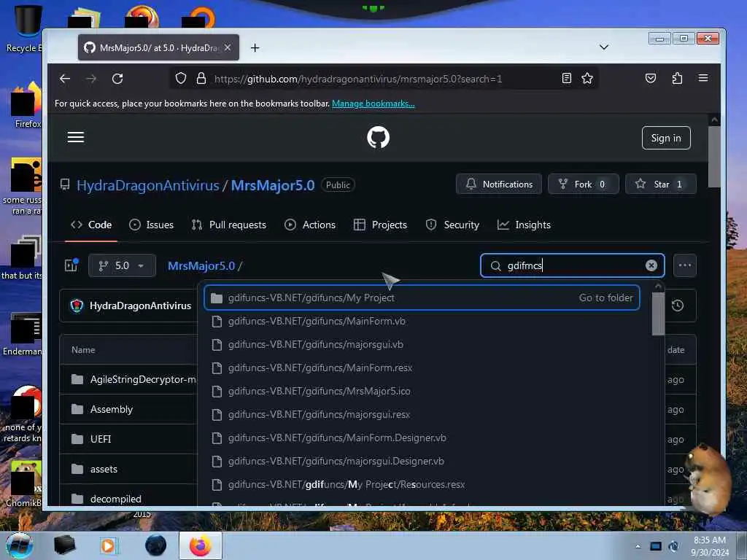Screen dimensions: 747x560
Task: Click the HydraDragonAntivirus commit author
Action: tap(140, 306)
